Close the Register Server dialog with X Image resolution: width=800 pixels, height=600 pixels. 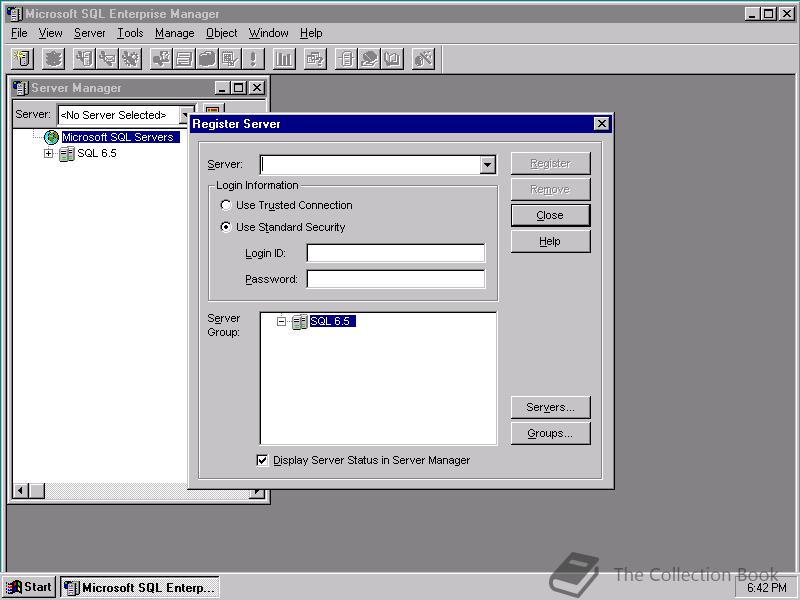pyautogui.click(x=602, y=123)
